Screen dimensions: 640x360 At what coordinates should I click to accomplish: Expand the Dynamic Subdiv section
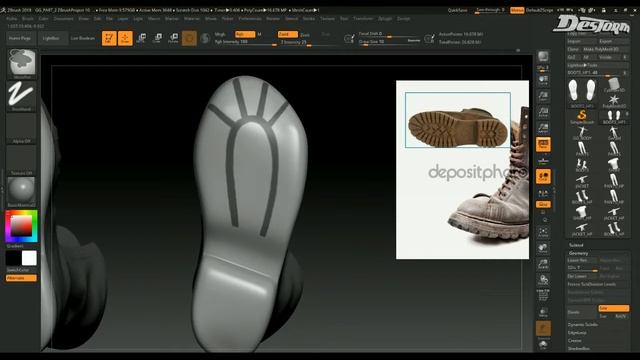[x=583, y=324]
